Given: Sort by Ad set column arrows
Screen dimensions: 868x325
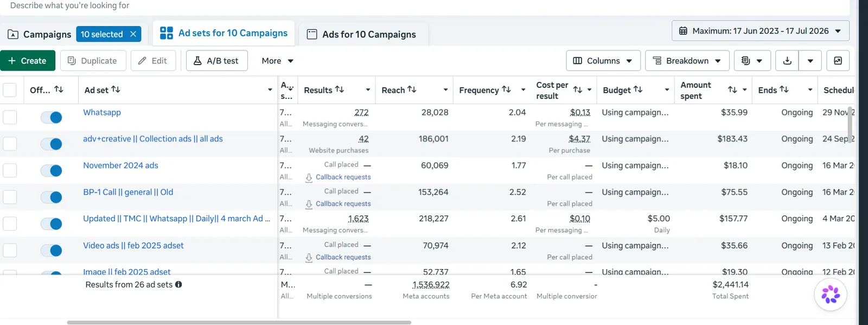Looking at the screenshot, I should point(116,90).
